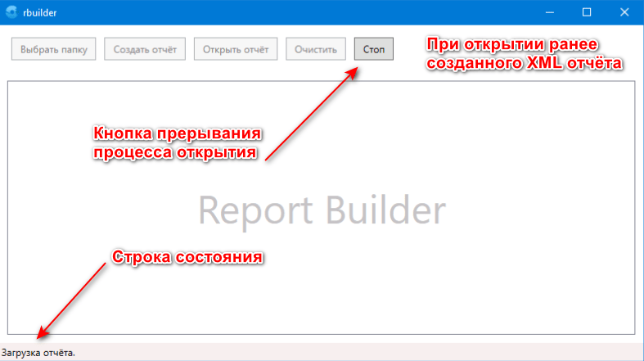
Task: Click the Выбрать папку button
Action: coord(54,49)
